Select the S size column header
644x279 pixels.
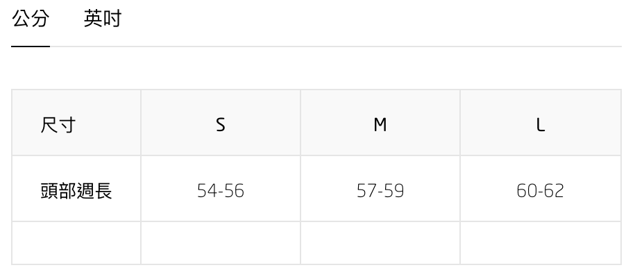coord(221,125)
